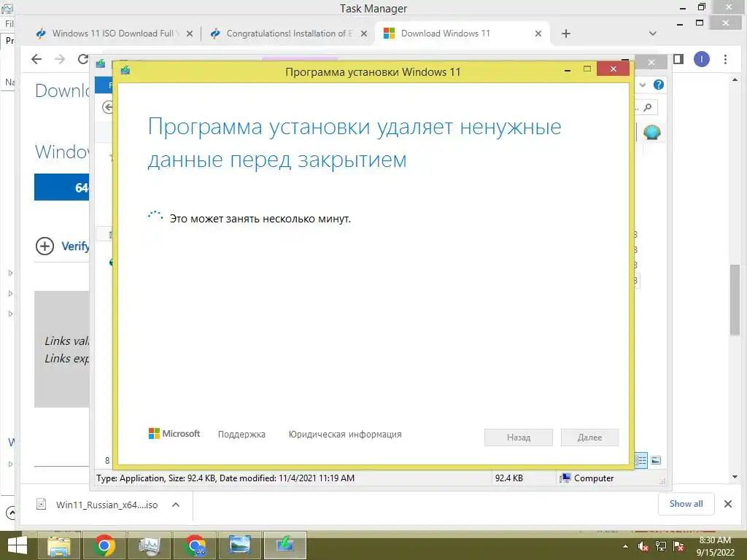Switch Explorer to details view icon
Image resolution: width=747 pixels, height=560 pixels.
click(x=640, y=460)
